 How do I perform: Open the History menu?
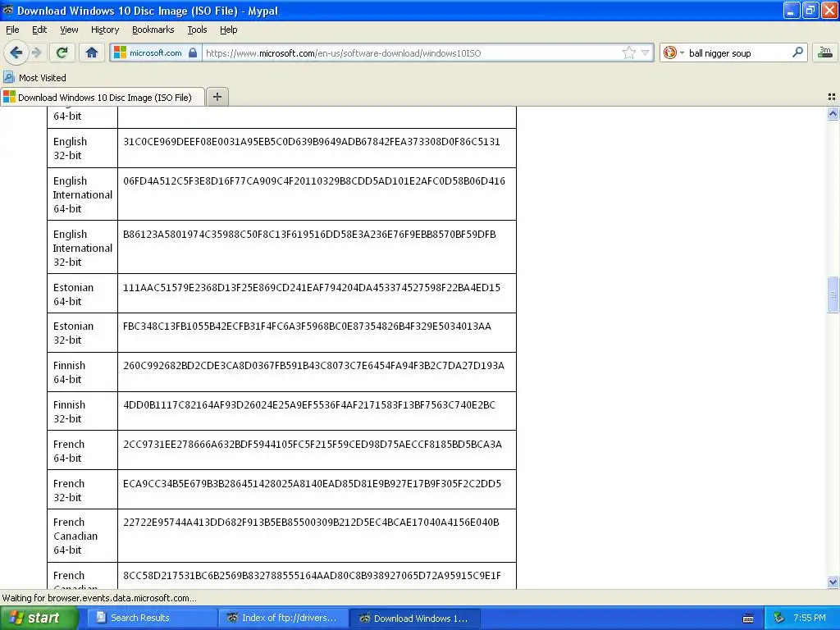tap(104, 30)
